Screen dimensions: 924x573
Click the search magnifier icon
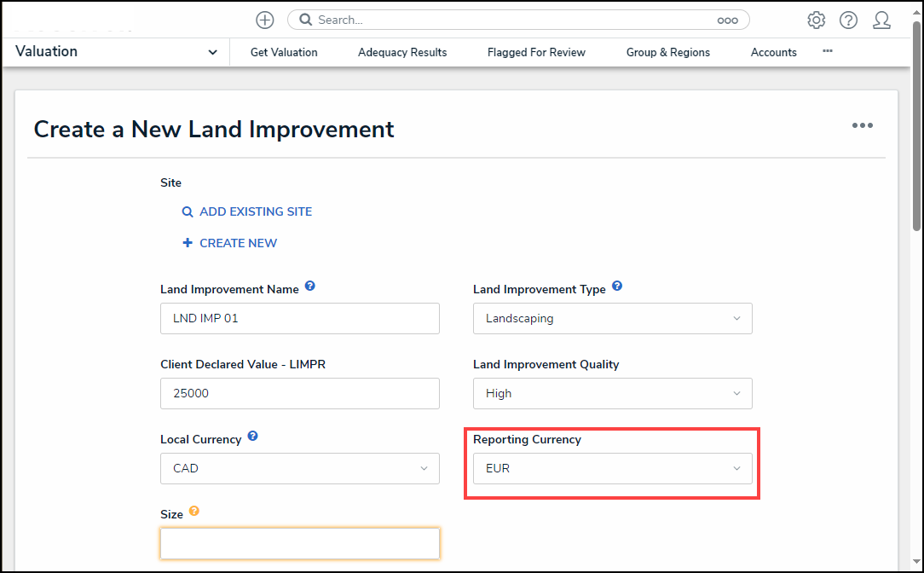tap(305, 20)
